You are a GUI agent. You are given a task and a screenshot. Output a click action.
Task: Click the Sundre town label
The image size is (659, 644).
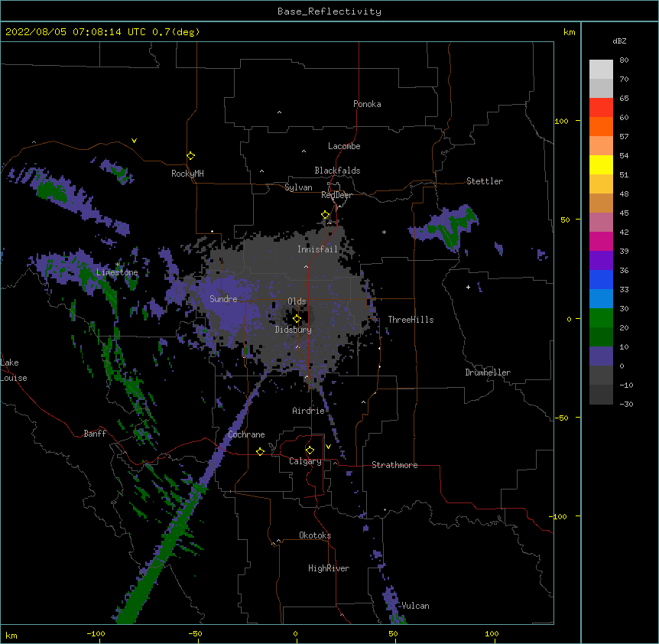[x=223, y=299]
